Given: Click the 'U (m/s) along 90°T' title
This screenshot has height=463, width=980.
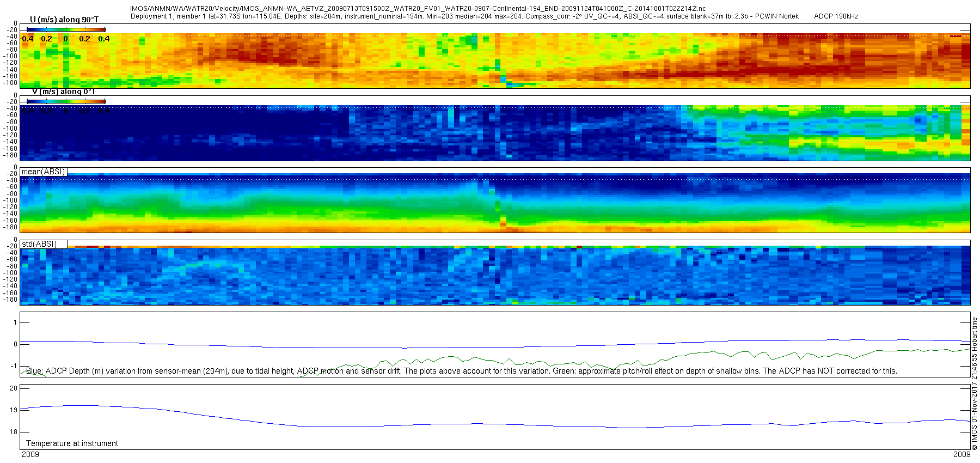Looking at the screenshot, I should point(64,20).
